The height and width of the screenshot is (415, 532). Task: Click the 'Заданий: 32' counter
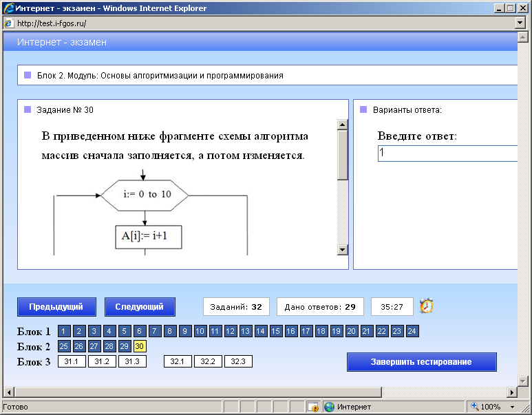tap(236, 307)
